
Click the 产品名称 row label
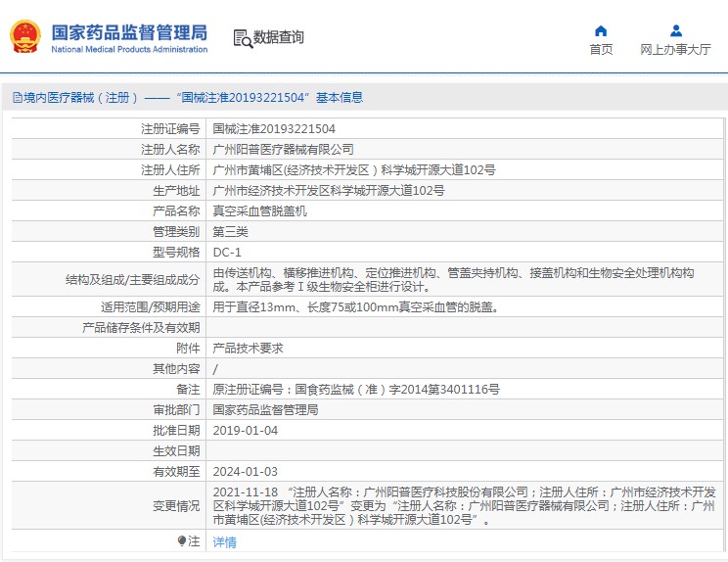click(176, 211)
